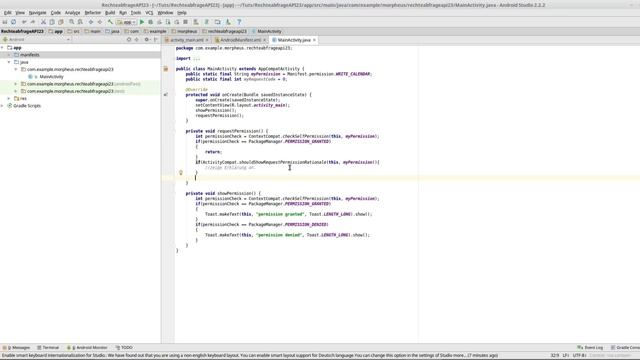640x360 pixels.
Task: Click the Paste clipboard icon
Action: [x=61, y=22]
